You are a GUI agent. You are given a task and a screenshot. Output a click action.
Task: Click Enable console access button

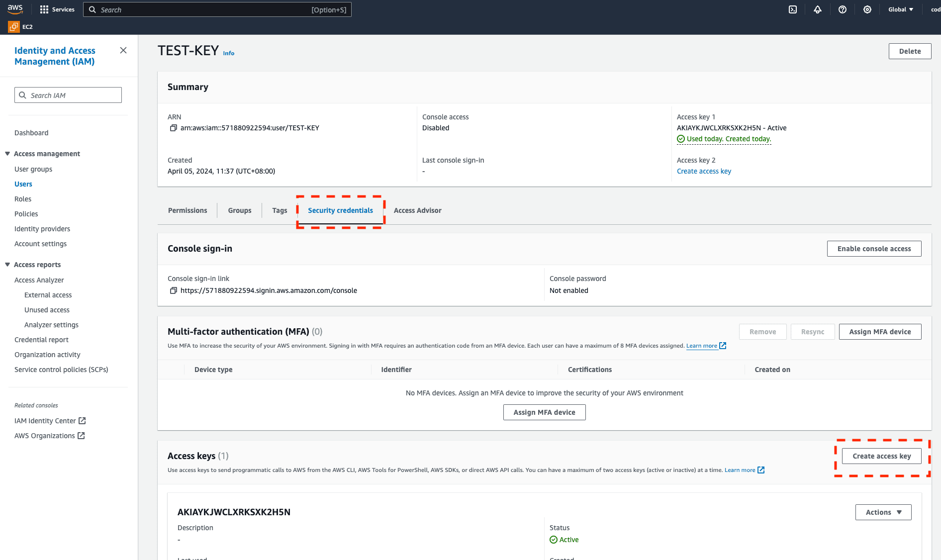pos(874,249)
